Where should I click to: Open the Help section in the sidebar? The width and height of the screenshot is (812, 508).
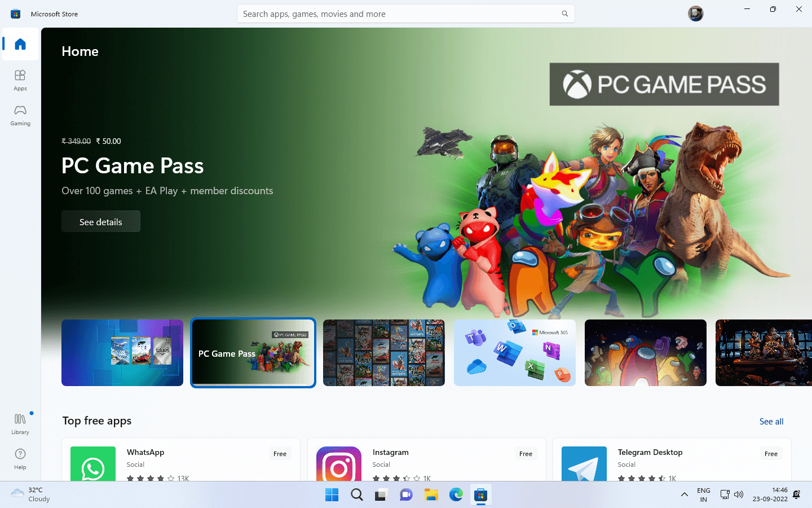pos(20,458)
